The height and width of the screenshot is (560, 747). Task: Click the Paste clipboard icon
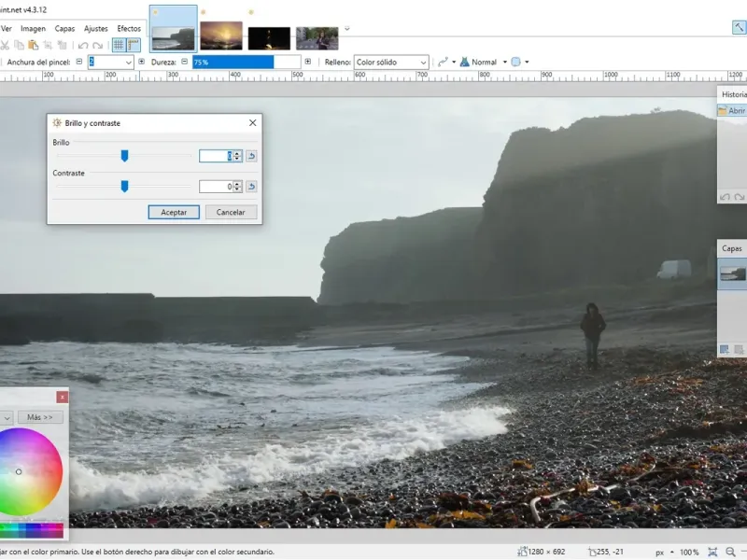(x=34, y=45)
